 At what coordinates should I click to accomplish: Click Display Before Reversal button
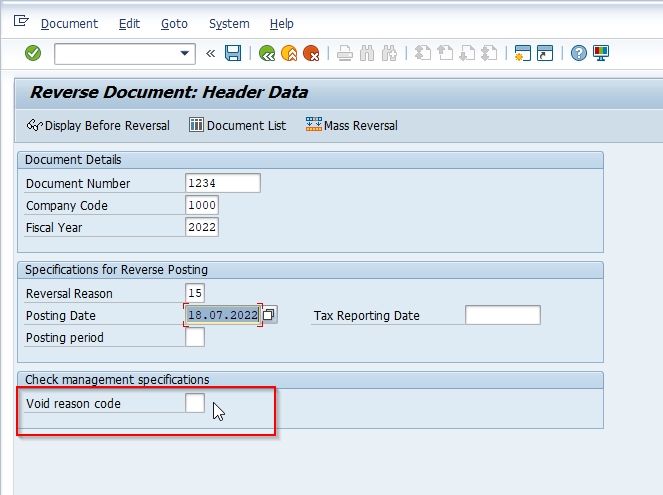[98, 126]
